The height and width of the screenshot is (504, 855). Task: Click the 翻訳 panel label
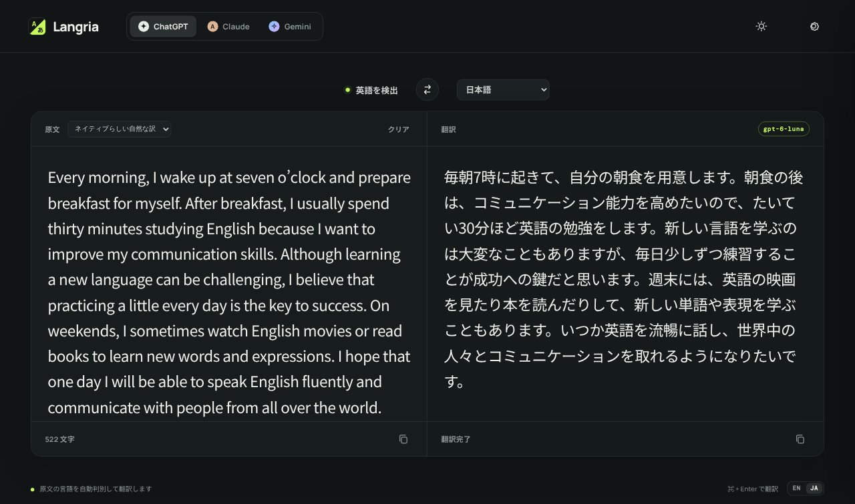(448, 130)
